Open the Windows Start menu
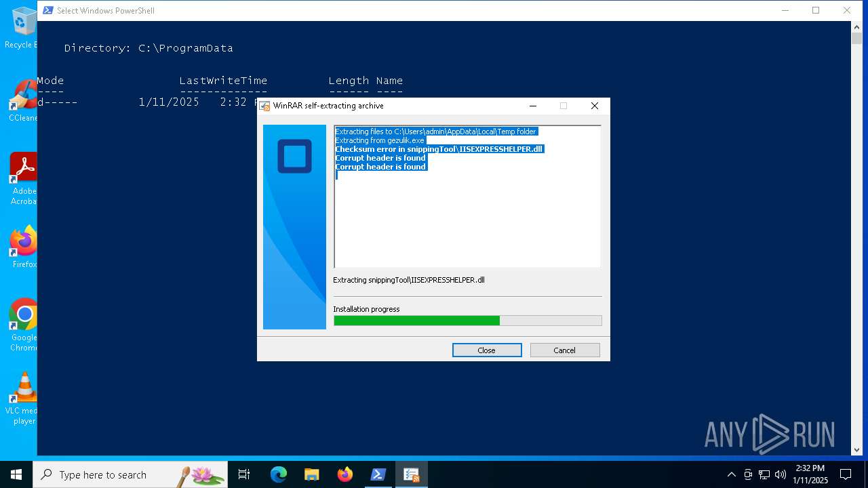This screenshot has width=868, height=488. [16, 474]
